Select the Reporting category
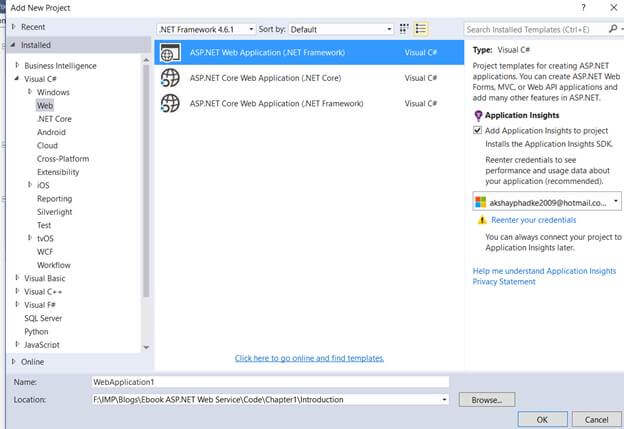The width and height of the screenshot is (624, 429). [55, 199]
